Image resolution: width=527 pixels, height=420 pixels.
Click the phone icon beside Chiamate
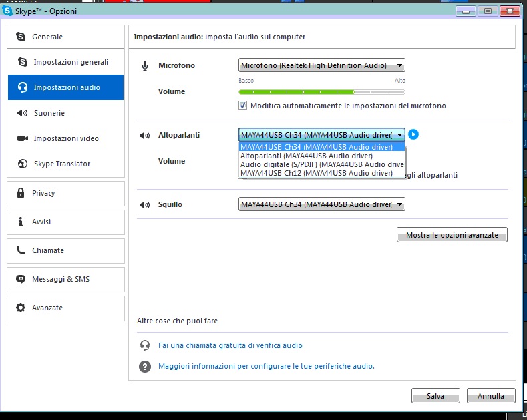coord(21,250)
